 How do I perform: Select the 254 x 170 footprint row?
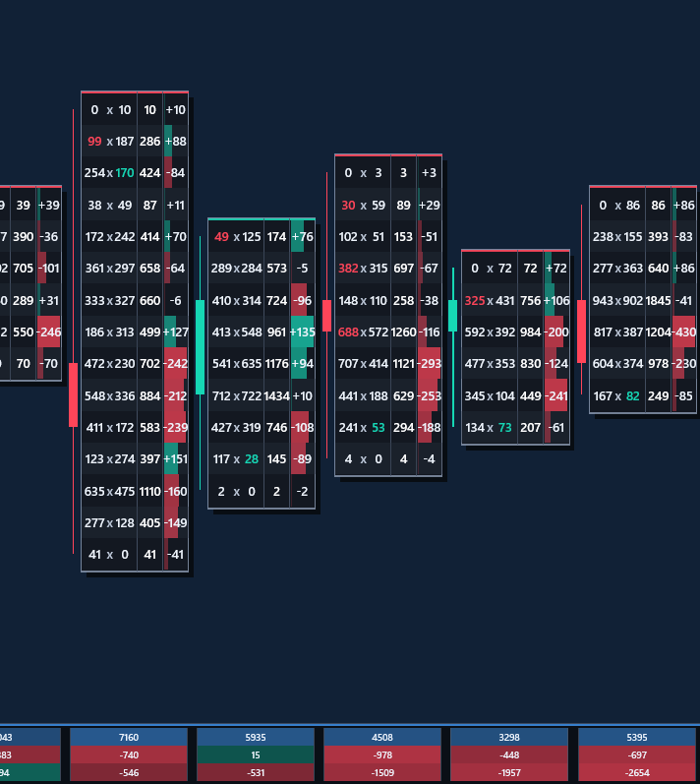[135, 172]
